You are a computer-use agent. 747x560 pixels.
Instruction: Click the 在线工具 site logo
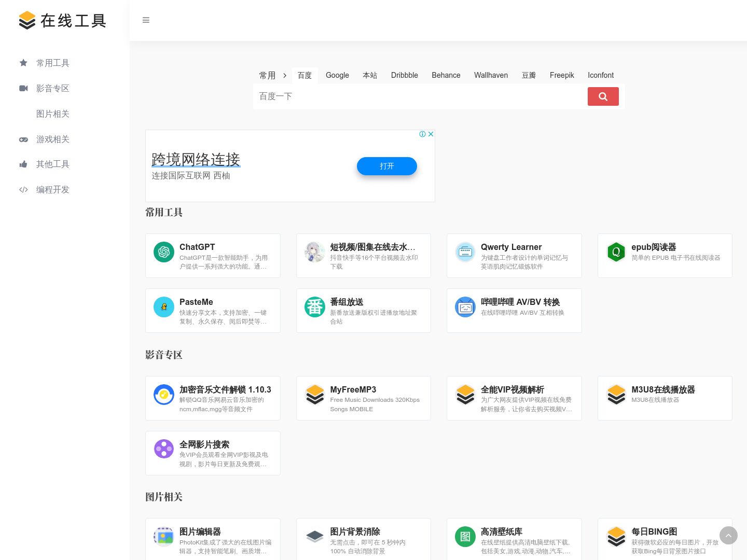pyautogui.click(x=62, y=20)
